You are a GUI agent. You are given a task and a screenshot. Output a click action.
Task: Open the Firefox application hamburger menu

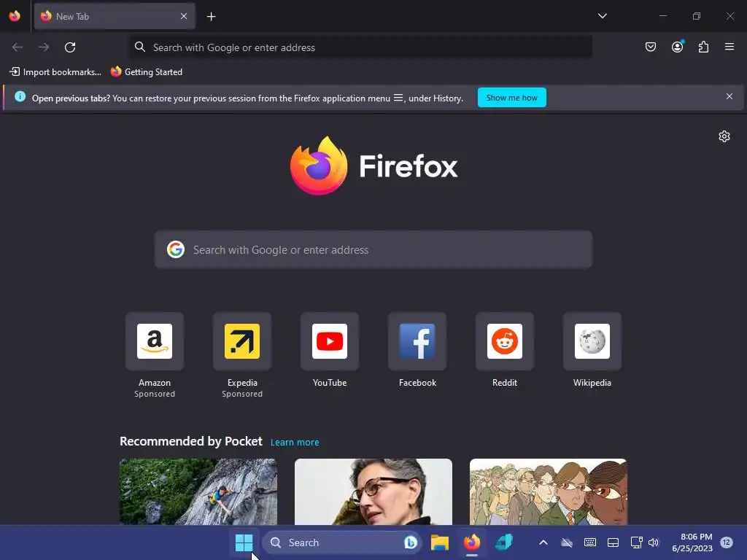[x=729, y=47]
